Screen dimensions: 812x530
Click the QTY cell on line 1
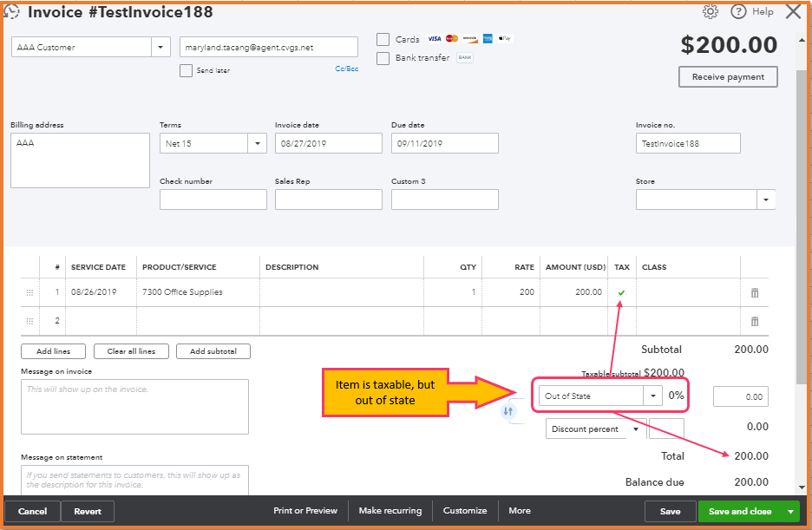tap(453, 292)
